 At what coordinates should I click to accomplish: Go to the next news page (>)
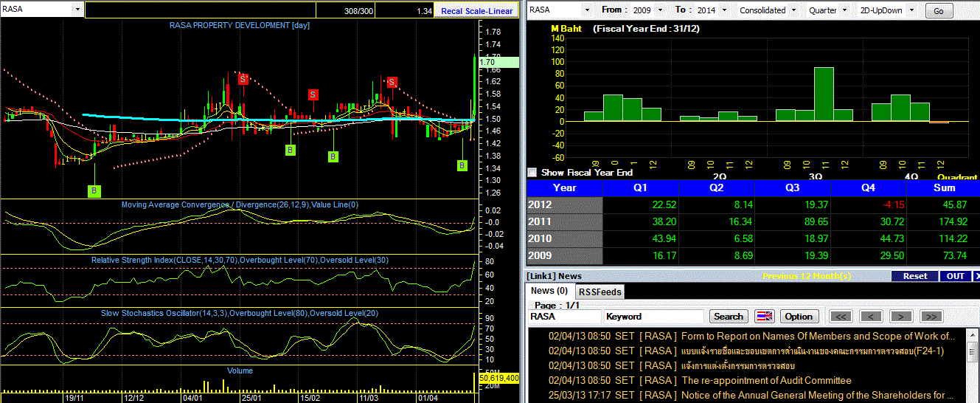click(x=901, y=316)
